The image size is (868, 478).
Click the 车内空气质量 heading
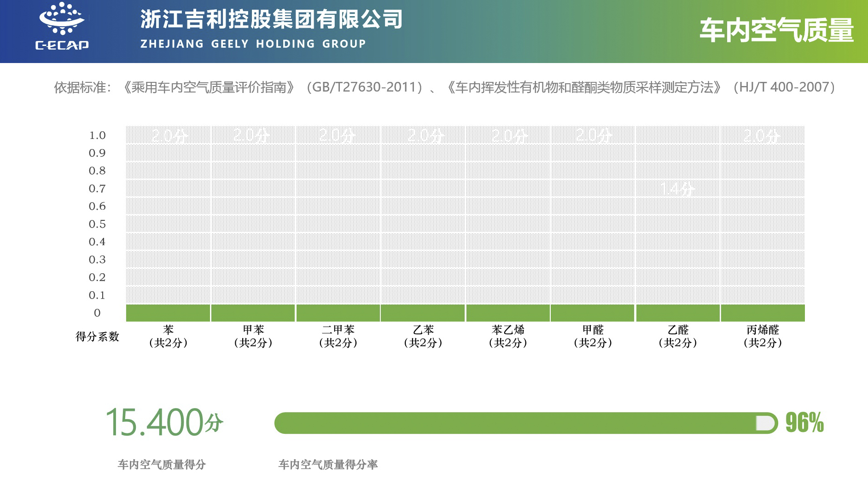click(x=776, y=30)
